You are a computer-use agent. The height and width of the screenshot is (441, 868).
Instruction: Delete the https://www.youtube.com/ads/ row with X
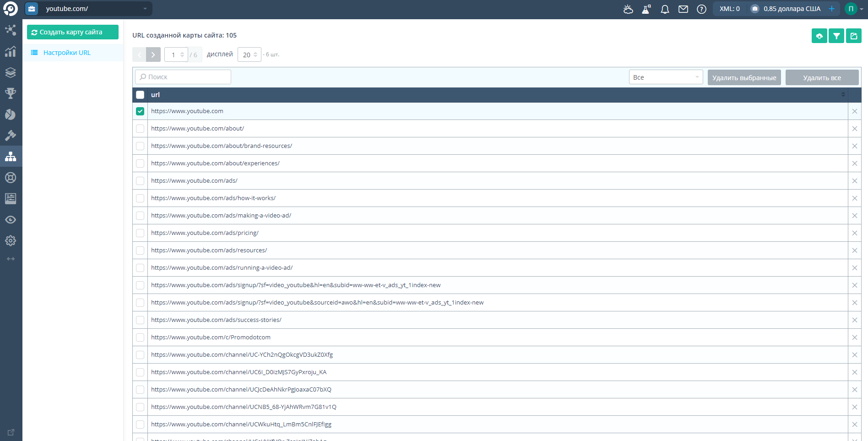point(855,181)
